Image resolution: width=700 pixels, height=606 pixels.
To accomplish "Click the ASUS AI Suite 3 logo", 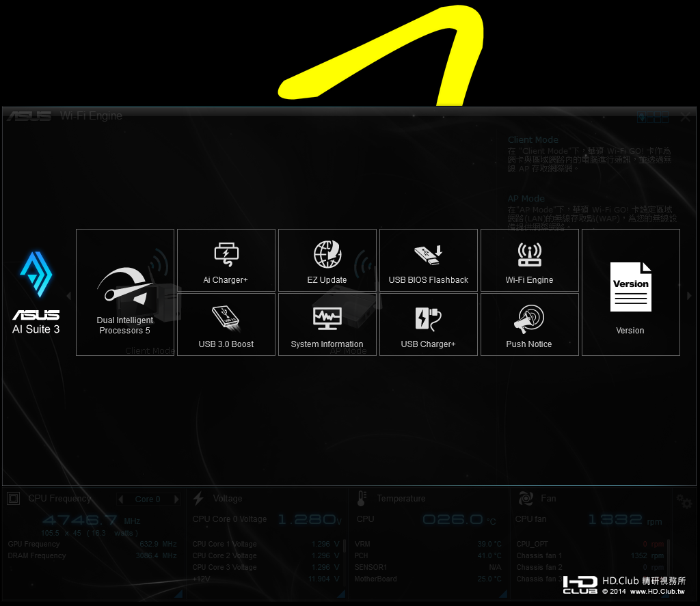I will 36,292.
